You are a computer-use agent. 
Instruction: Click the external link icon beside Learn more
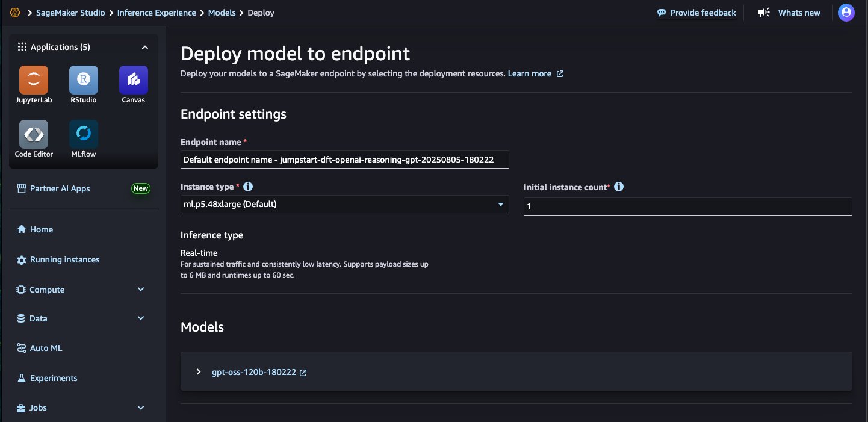(x=560, y=74)
